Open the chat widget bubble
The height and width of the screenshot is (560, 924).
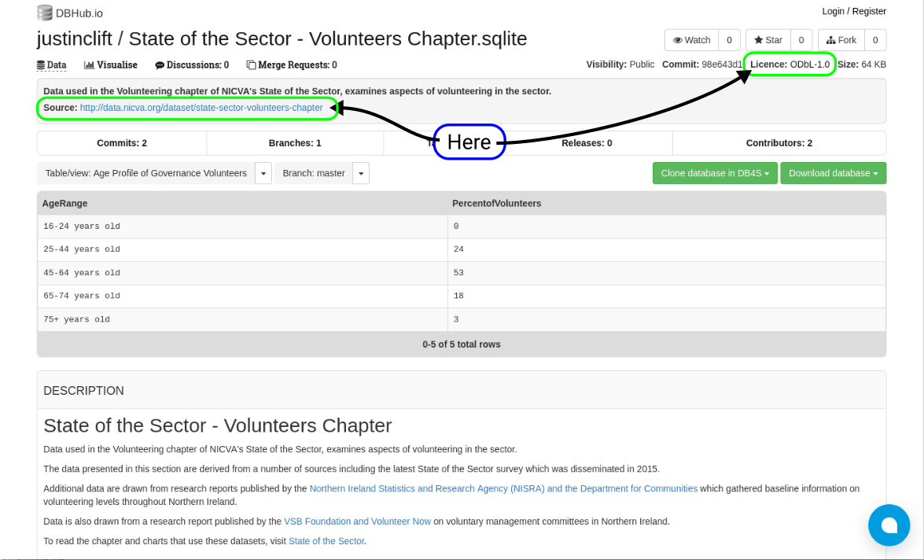tap(889, 525)
